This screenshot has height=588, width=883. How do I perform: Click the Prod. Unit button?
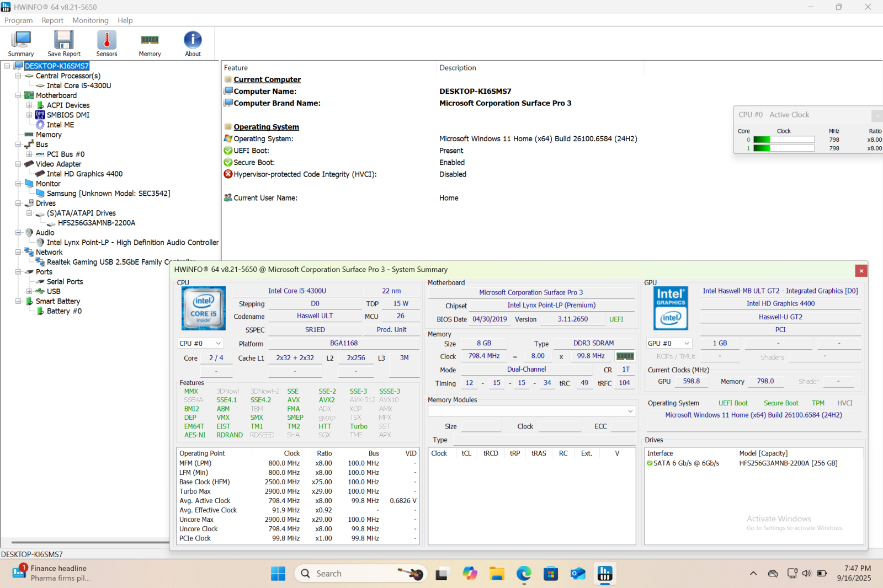(391, 330)
